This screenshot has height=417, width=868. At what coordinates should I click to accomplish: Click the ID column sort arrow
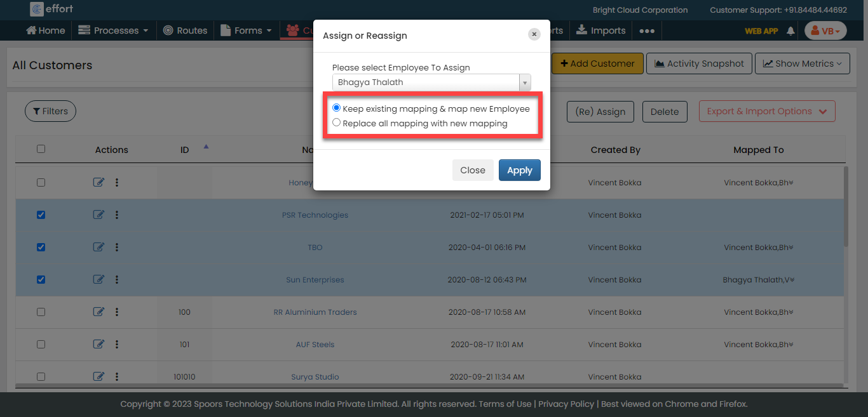(x=205, y=147)
